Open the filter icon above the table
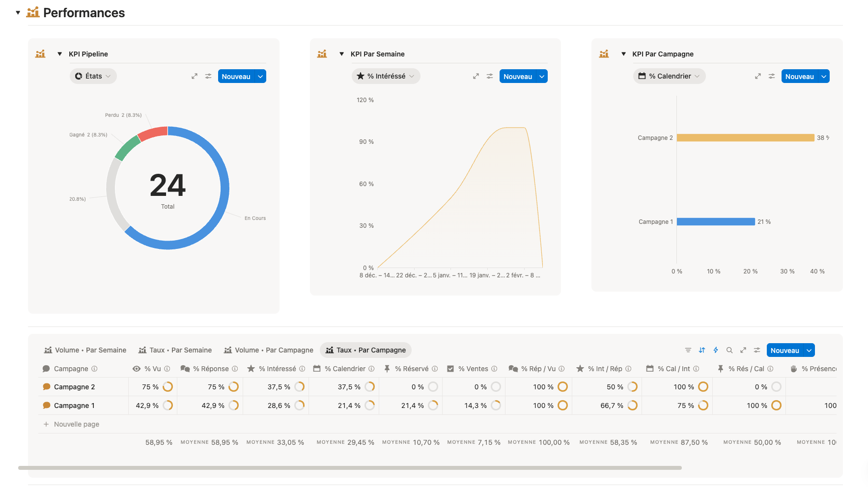 (x=688, y=350)
